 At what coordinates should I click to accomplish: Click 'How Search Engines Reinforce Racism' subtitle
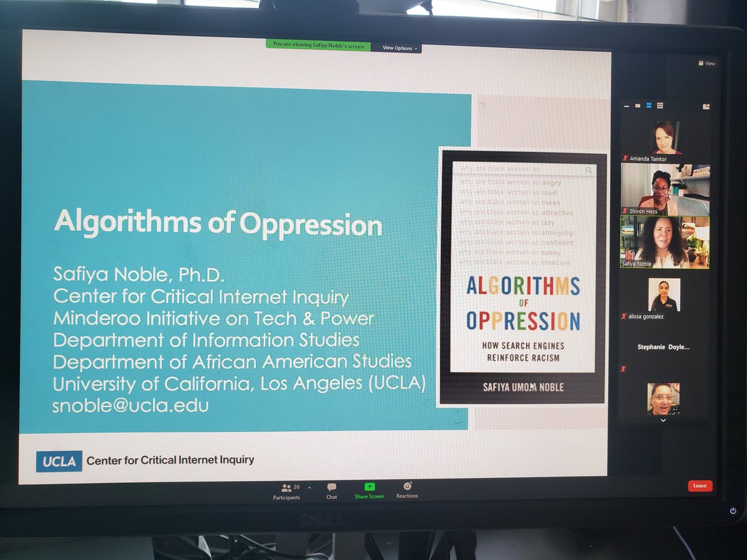click(522, 352)
